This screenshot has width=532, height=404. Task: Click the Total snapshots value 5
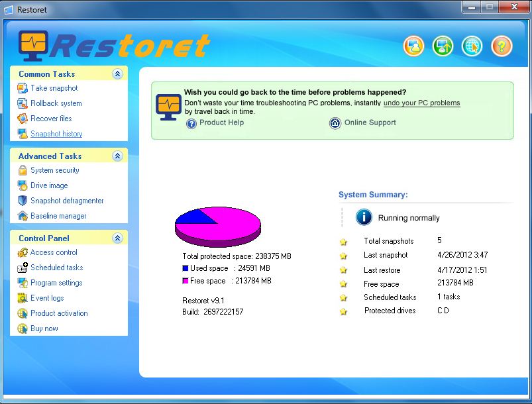[x=439, y=240]
